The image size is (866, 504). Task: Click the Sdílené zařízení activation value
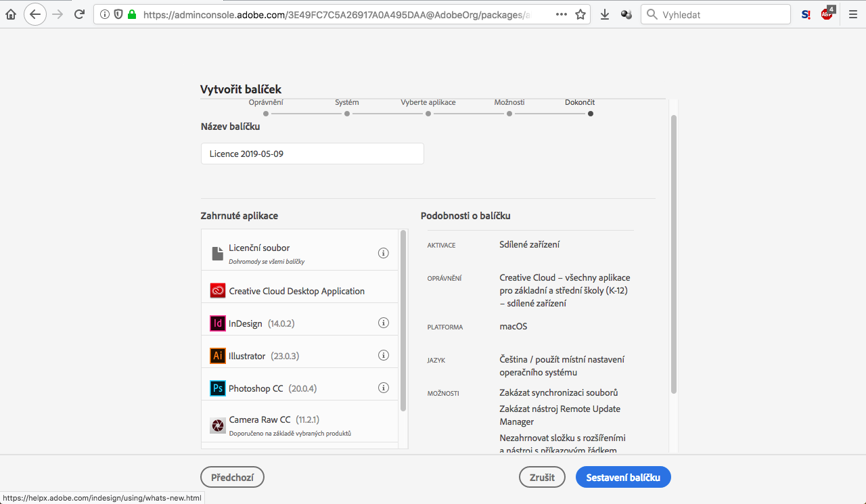click(529, 244)
